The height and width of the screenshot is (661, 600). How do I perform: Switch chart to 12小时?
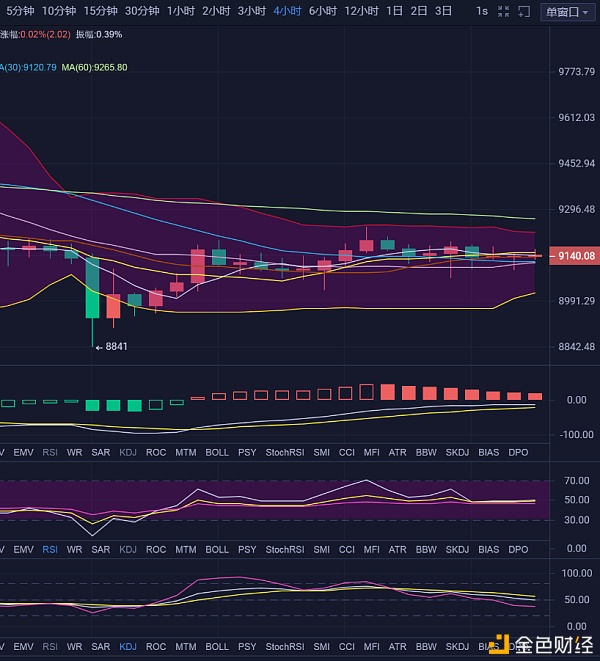361,11
